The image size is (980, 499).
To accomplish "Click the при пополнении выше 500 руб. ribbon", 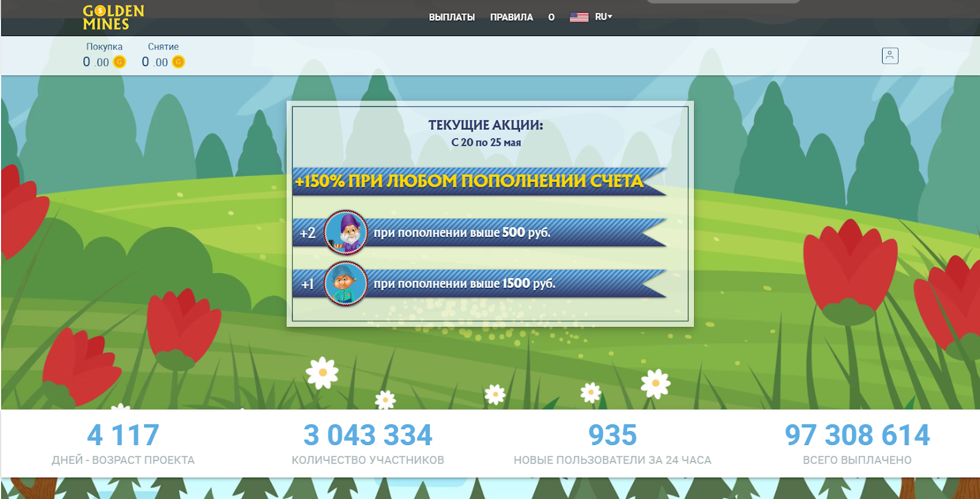I will tap(480, 233).
